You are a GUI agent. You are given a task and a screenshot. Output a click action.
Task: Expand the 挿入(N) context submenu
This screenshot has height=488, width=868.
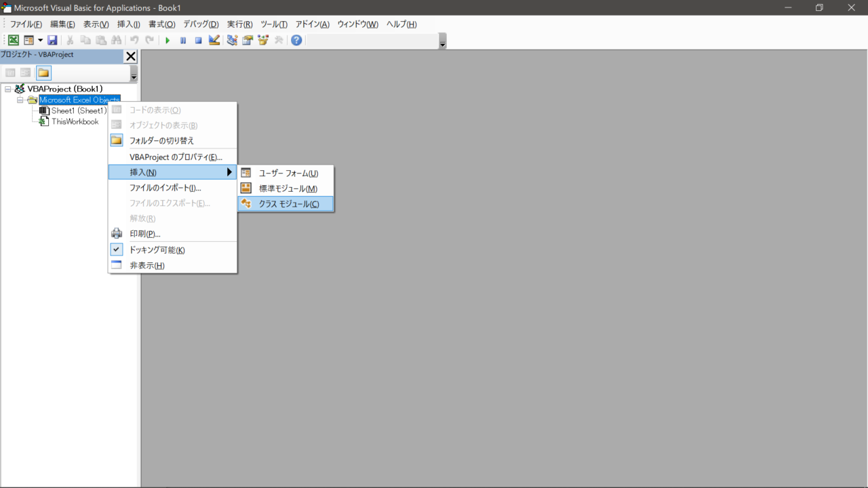point(173,172)
